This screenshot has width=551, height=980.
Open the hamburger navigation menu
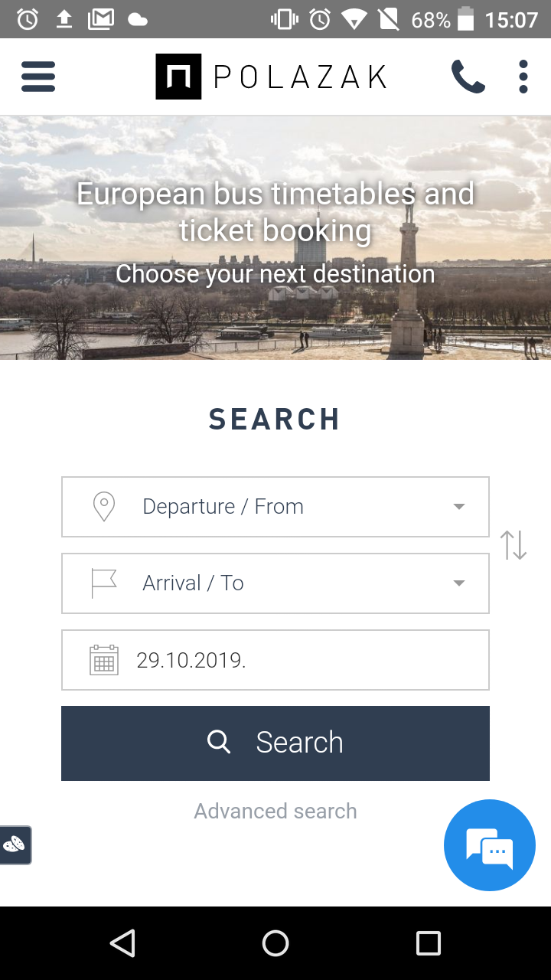click(x=38, y=77)
